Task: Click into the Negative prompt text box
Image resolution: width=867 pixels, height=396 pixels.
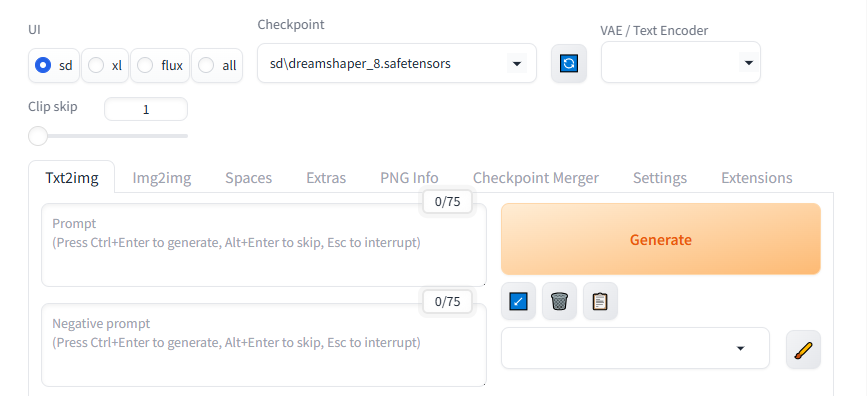Action: [x=264, y=345]
